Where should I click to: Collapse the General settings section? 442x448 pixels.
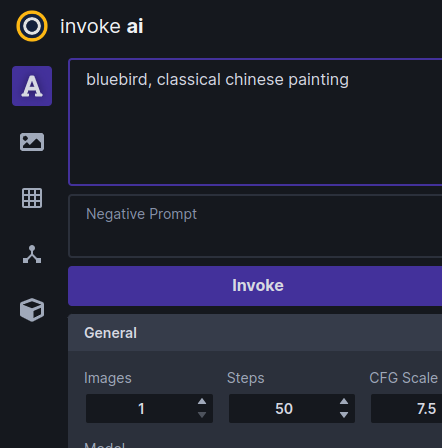pos(255,333)
